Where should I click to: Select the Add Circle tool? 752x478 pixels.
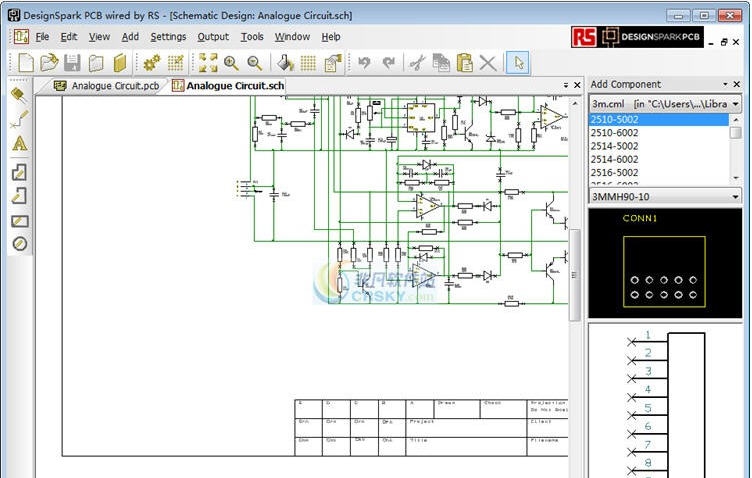tap(20, 244)
